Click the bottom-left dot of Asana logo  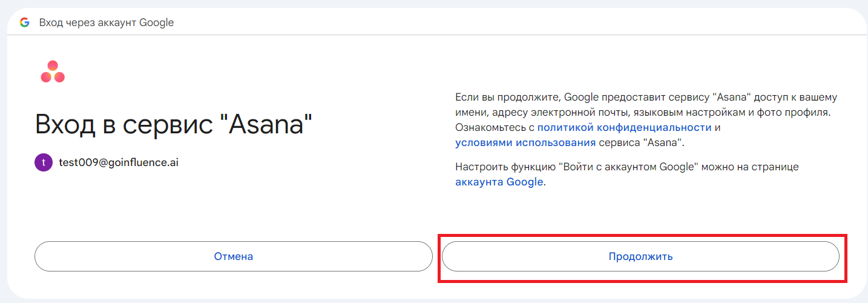(46, 77)
